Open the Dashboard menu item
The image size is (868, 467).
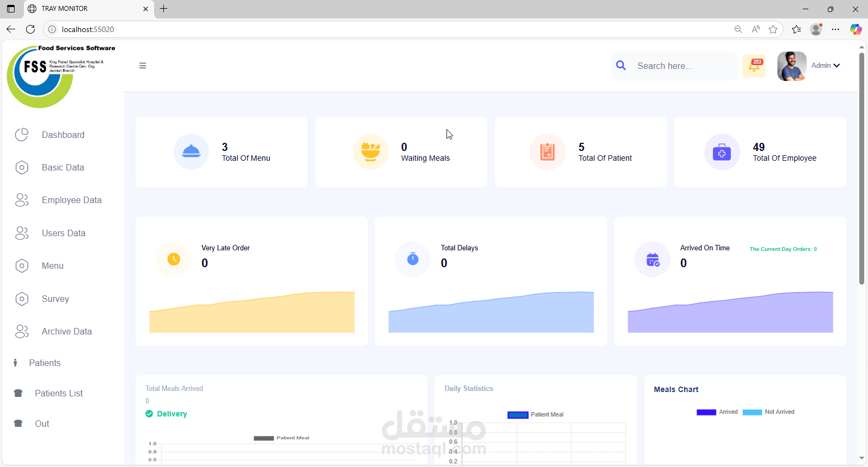(x=63, y=135)
